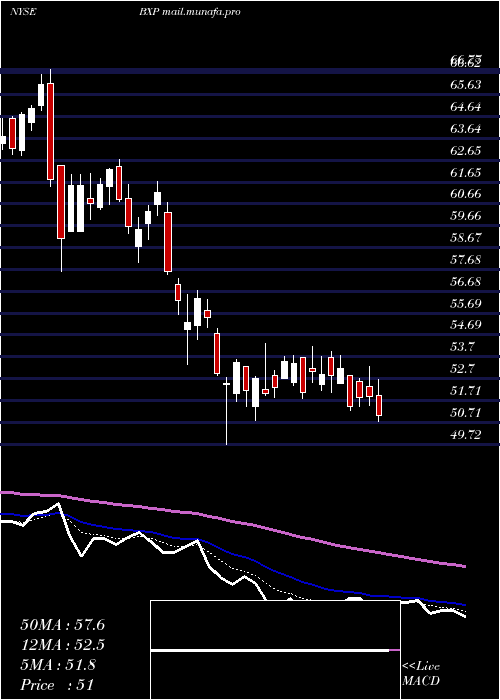Click the BXP mail.munafa.pro title text
This screenshot has height=700, width=500.
pyautogui.click(x=189, y=12)
